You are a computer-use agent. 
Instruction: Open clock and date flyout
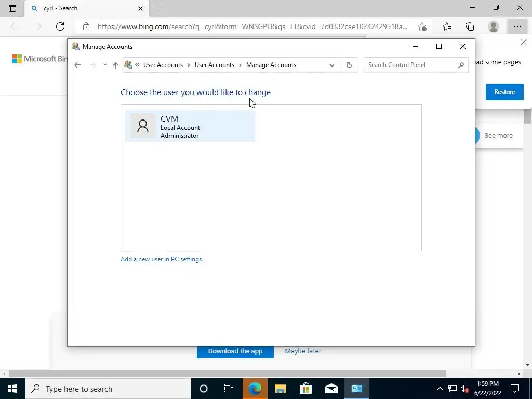[488, 389]
